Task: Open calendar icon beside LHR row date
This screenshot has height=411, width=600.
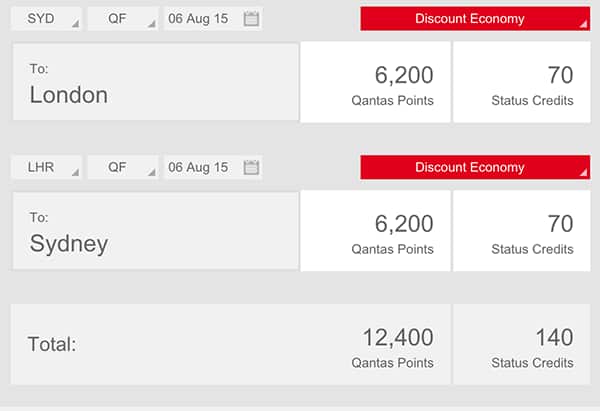Action: [x=251, y=167]
